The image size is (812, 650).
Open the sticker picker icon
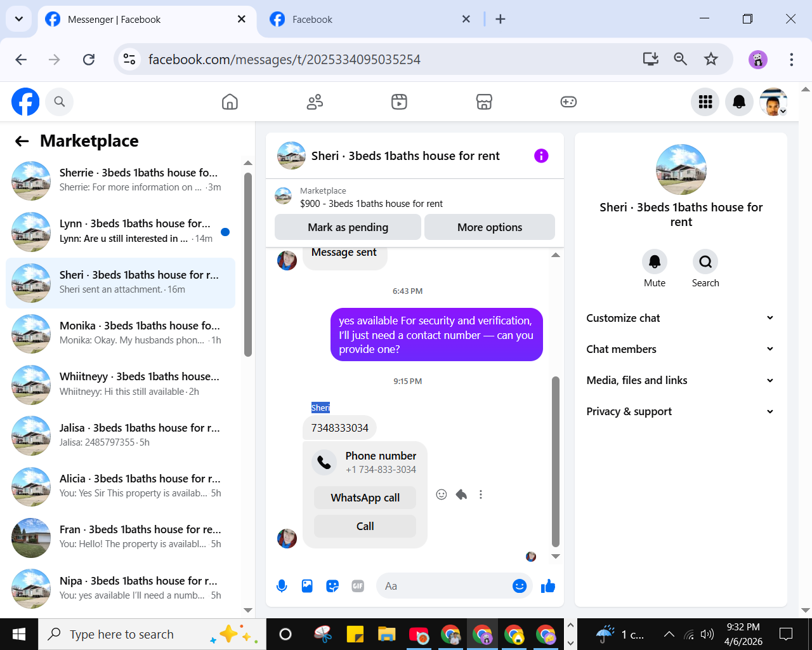(x=332, y=586)
